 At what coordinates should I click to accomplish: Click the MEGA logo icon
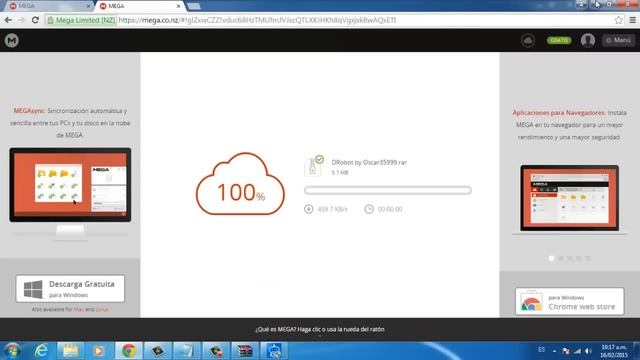pyautogui.click(x=11, y=40)
